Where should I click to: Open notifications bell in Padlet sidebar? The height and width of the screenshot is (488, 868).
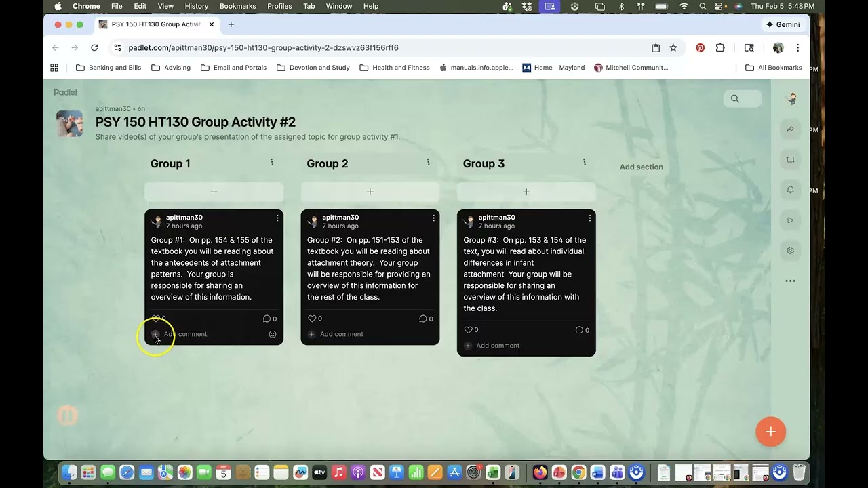point(790,190)
